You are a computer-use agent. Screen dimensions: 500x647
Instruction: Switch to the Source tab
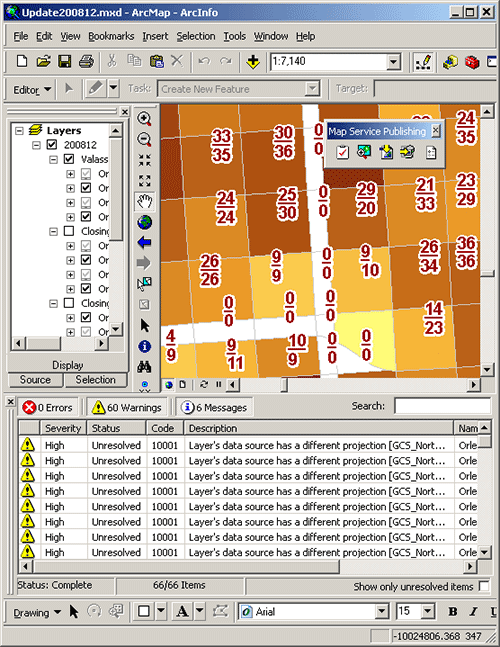[x=35, y=380]
